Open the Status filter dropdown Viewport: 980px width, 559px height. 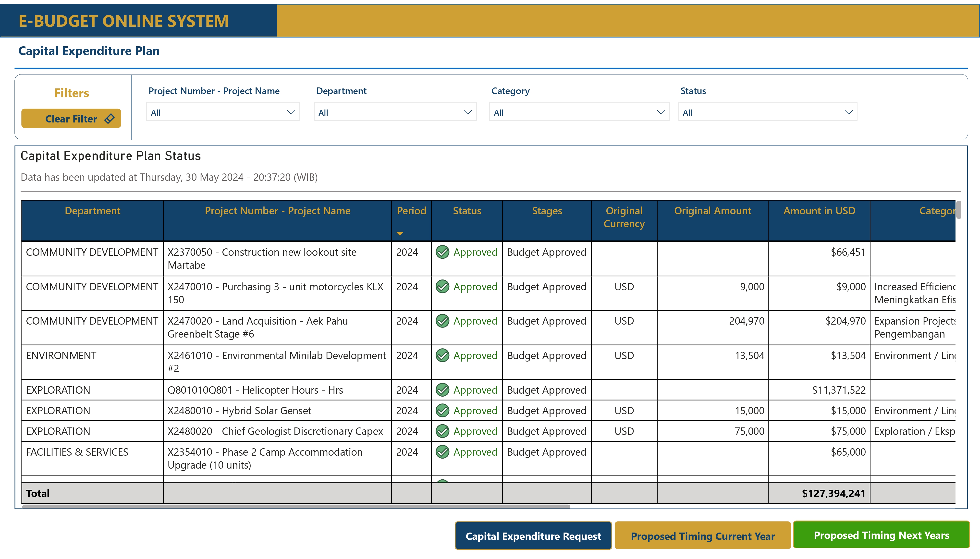coord(768,112)
